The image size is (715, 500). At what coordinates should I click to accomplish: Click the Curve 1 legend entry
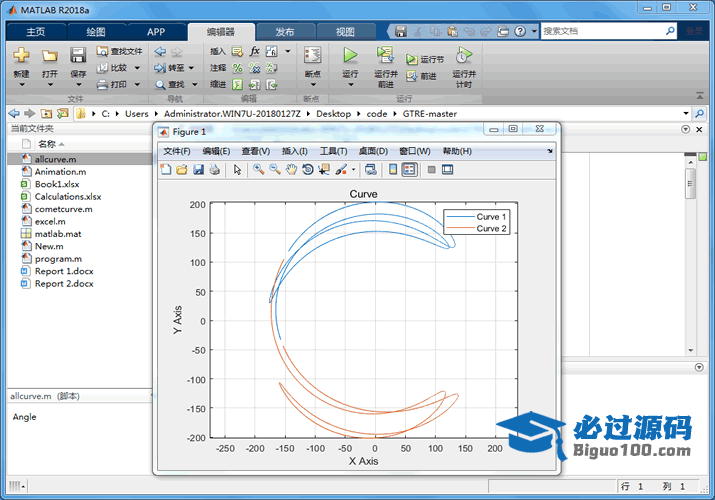[477, 216]
